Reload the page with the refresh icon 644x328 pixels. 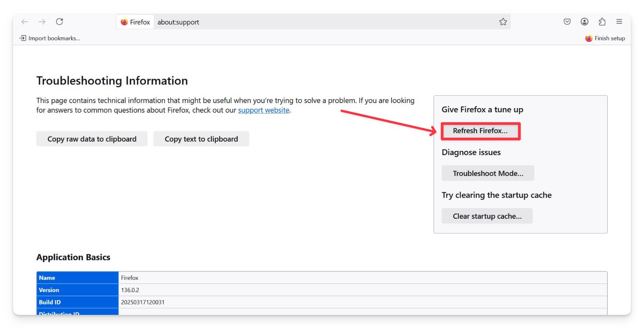pos(59,22)
